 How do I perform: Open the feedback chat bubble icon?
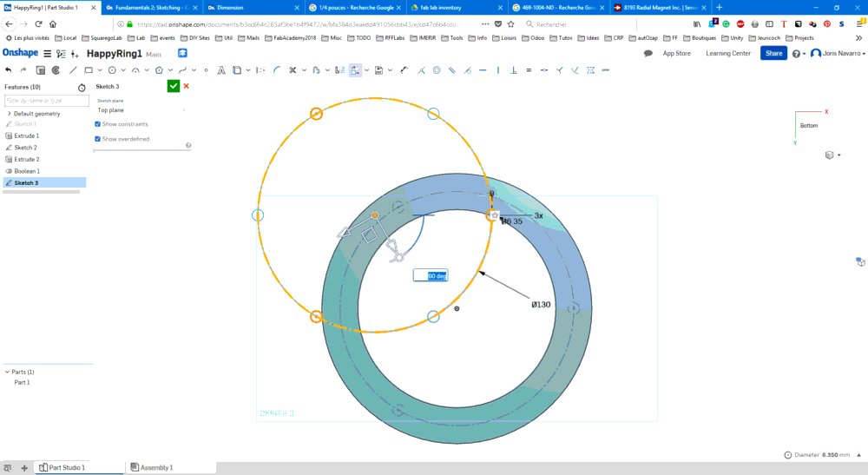tap(648, 54)
